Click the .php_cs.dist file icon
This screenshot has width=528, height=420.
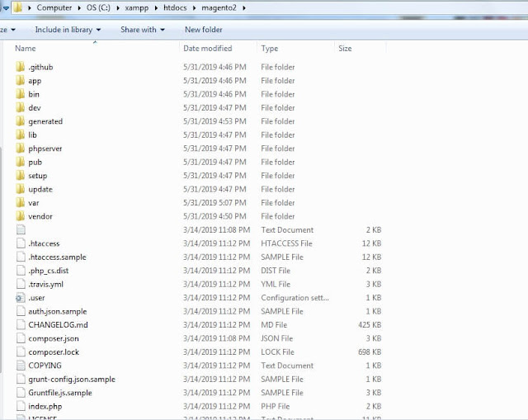(x=21, y=270)
